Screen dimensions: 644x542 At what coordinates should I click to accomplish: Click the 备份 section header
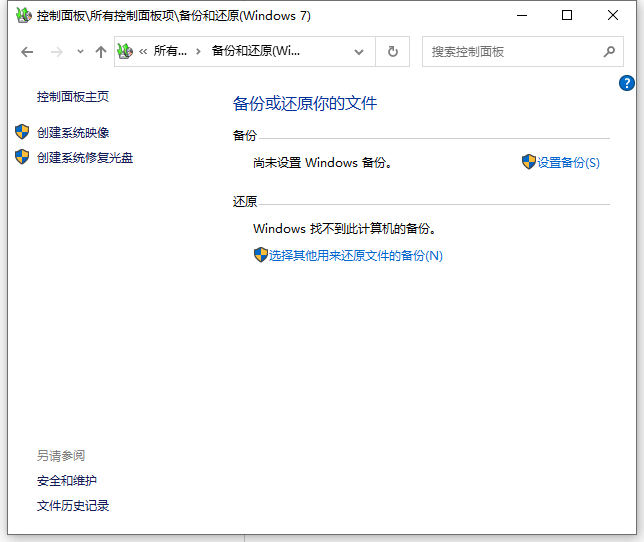245,135
